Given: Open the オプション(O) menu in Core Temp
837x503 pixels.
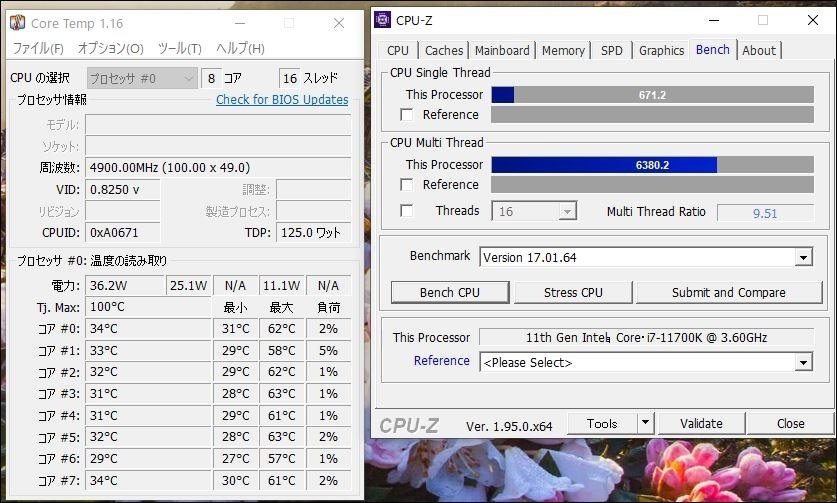Looking at the screenshot, I should [110, 49].
